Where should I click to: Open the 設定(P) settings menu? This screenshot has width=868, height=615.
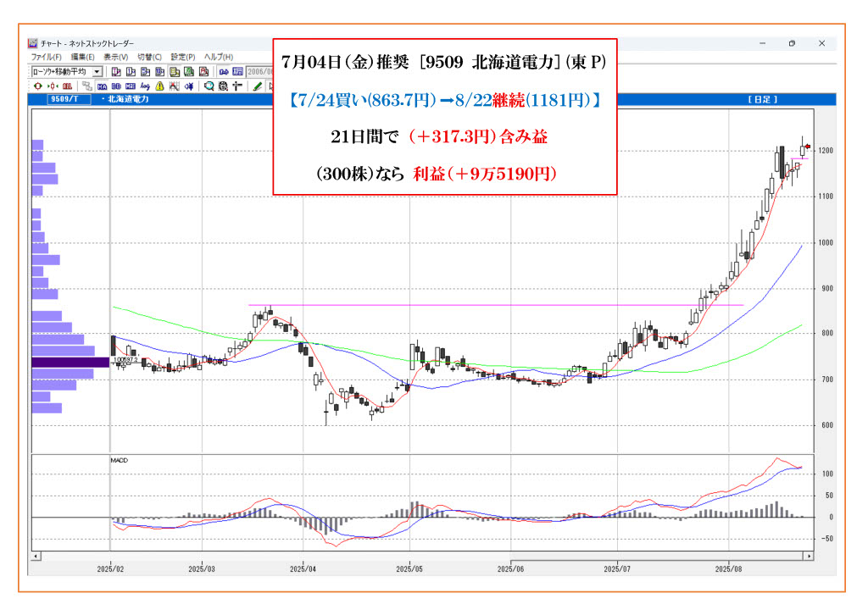click(x=183, y=57)
